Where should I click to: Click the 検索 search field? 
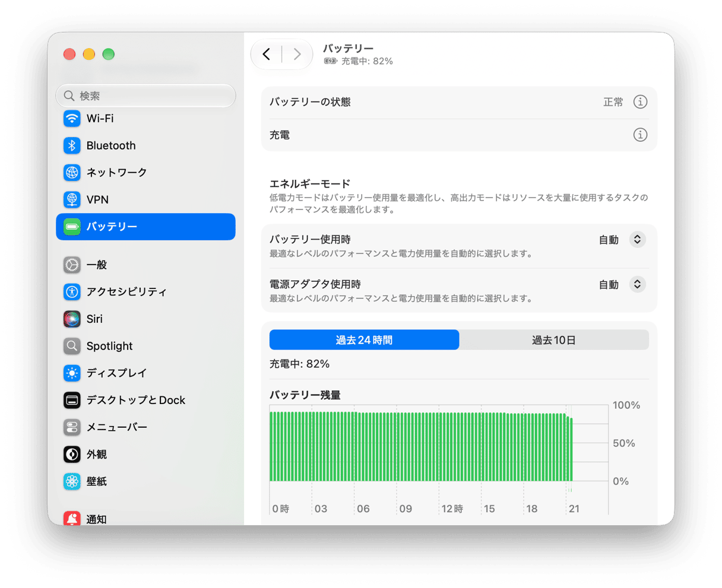coord(146,96)
